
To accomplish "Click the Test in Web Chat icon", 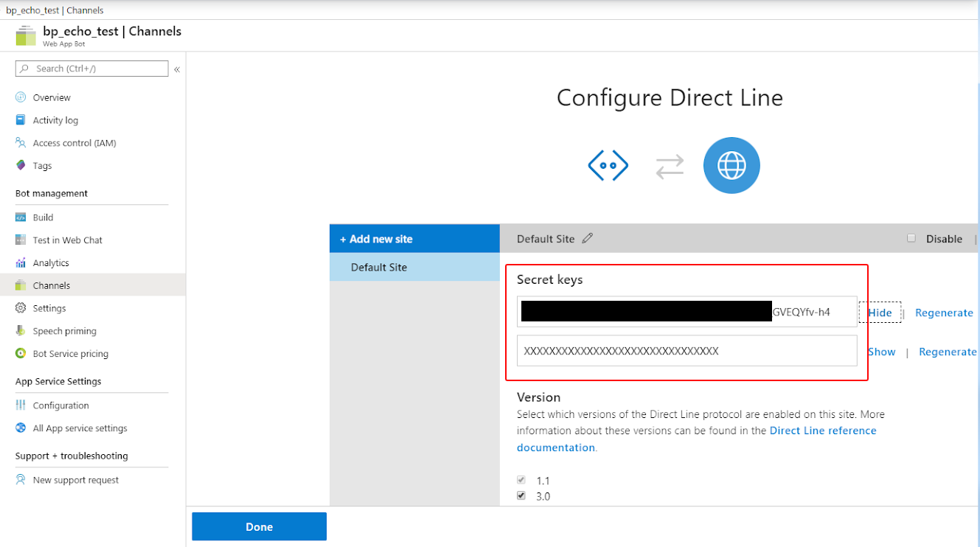I will tap(21, 240).
